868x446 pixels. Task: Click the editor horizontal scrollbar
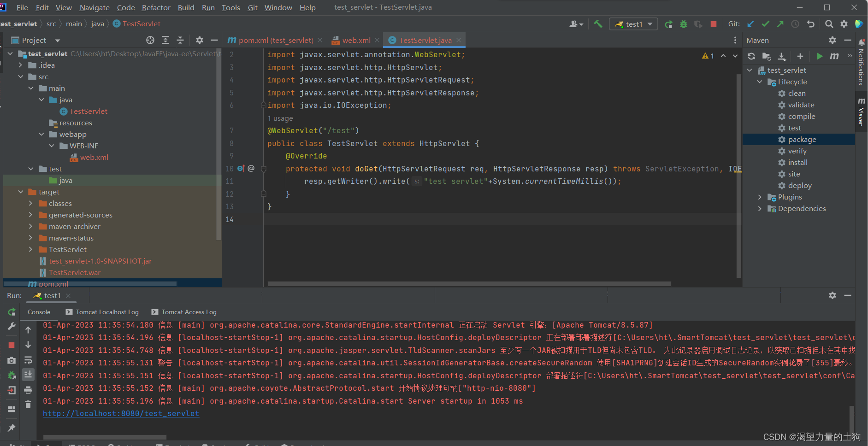469,284
